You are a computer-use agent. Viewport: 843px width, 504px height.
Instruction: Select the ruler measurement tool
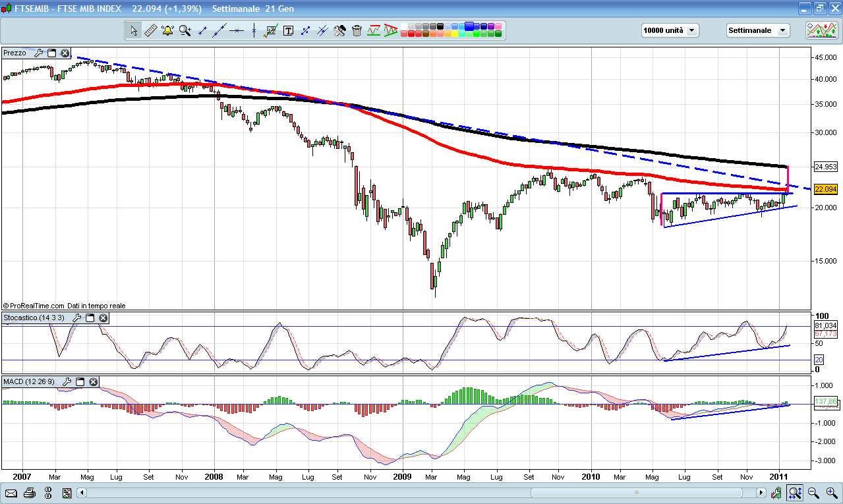pos(150,30)
